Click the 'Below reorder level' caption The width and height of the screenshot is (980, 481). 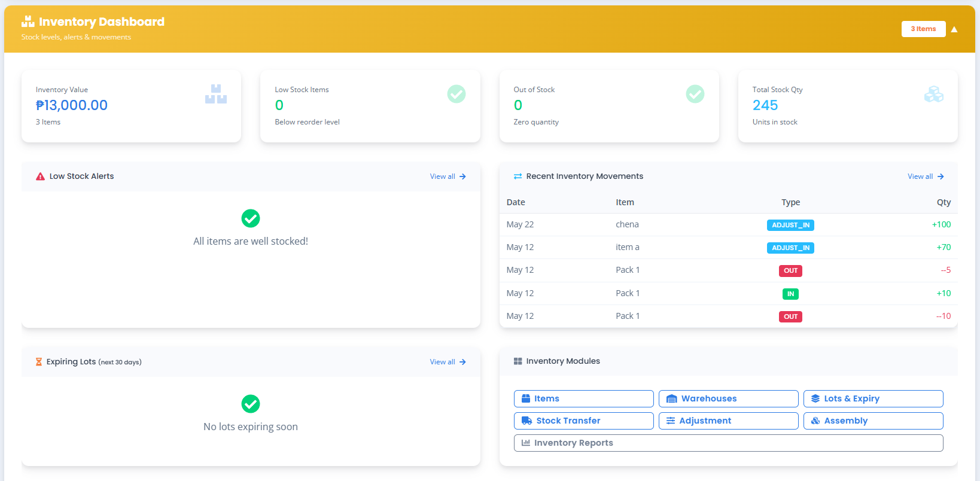click(x=307, y=122)
